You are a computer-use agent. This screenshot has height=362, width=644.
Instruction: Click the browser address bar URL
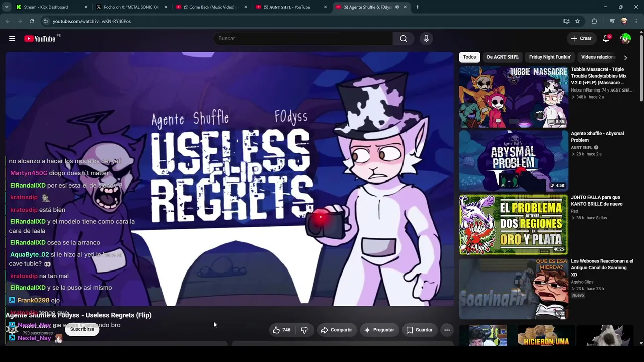92,21
